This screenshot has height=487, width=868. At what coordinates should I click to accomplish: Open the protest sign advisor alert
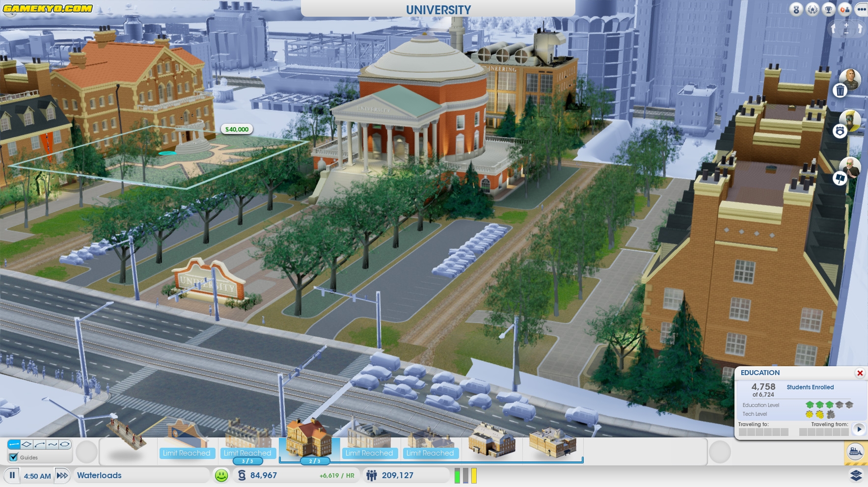point(840,179)
